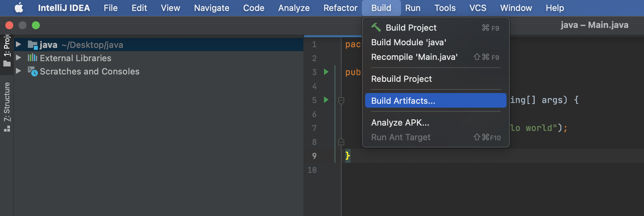Open the Navigate menu
The height and width of the screenshot is (216, 644).
click(x=211, y=8)
